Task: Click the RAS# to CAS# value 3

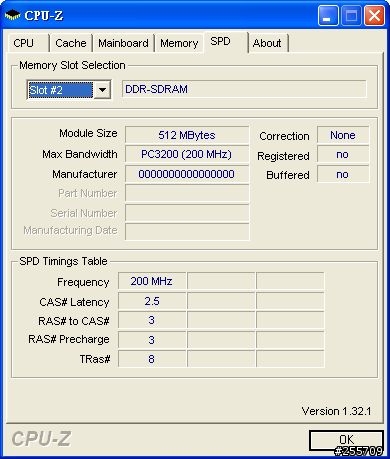Action: (x=152, y=320)
